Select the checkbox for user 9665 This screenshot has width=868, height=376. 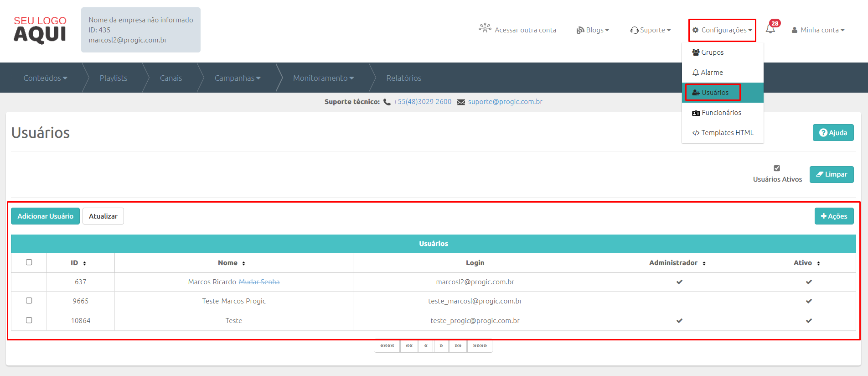click(29, 301)
